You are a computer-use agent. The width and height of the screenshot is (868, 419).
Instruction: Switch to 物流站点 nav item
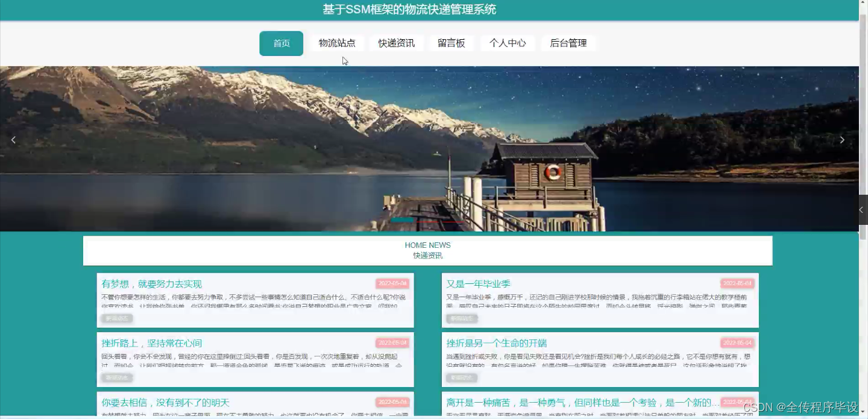337,43
